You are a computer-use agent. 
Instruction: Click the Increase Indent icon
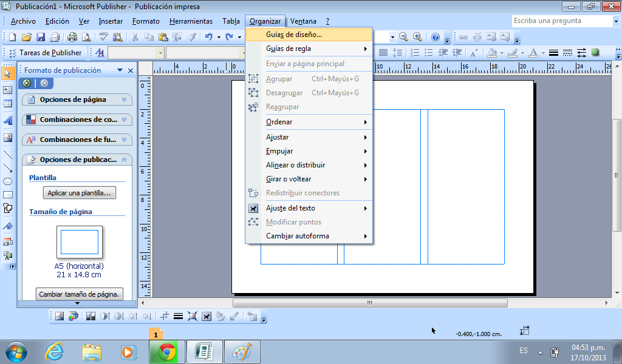pyautogui.click(x=457, y=53)
